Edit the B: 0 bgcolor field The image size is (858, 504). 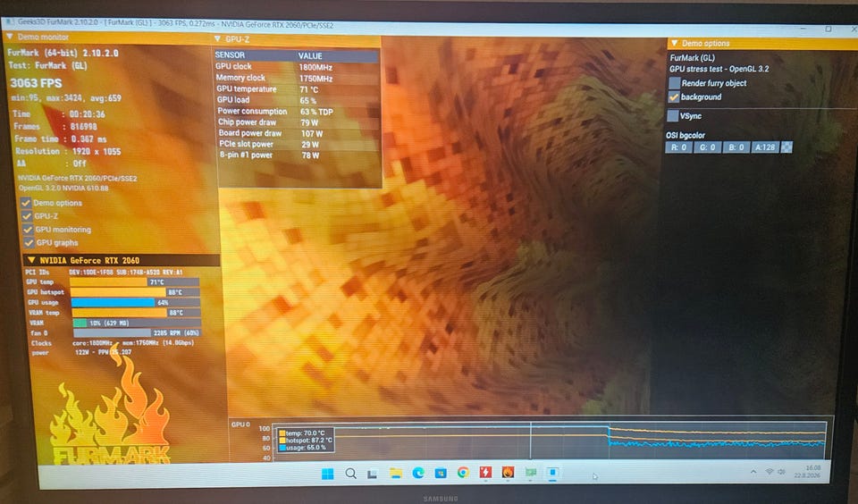click(736, 147)
